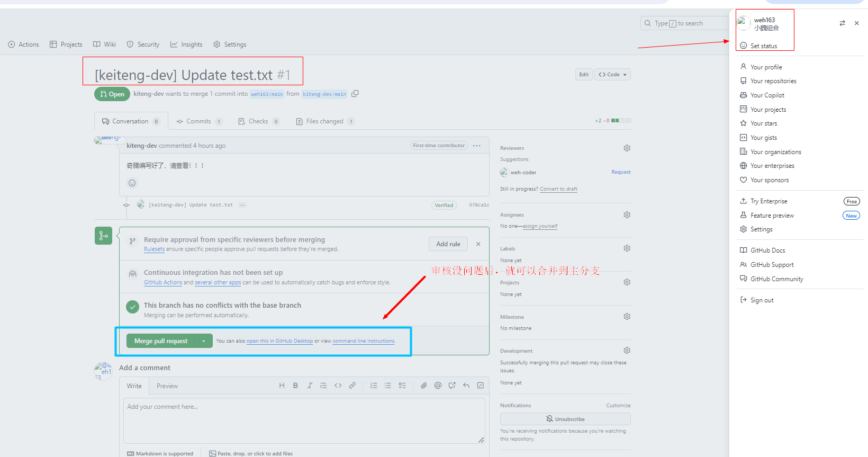Select the Write comment tab
The image size is (868, 457).
pos(134,386)
